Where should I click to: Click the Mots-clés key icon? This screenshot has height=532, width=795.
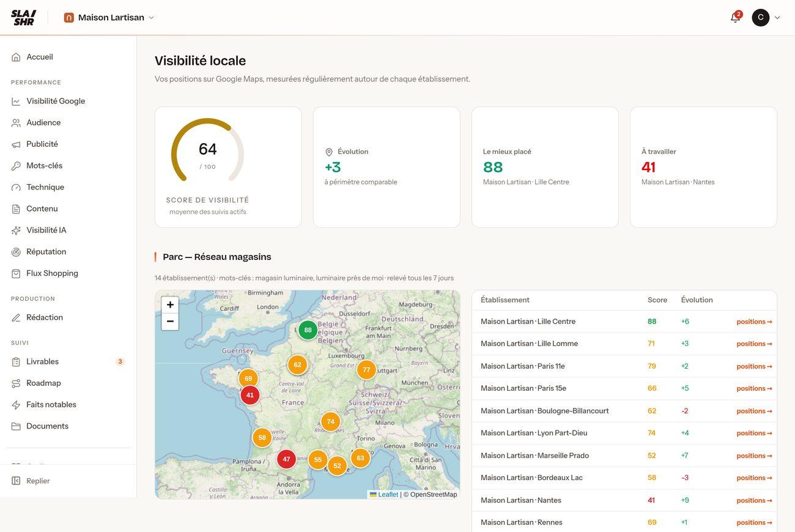[16, 166]
